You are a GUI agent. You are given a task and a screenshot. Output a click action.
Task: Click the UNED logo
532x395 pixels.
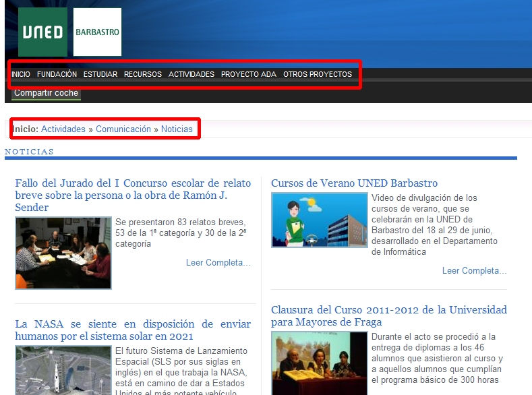(42, 32)
